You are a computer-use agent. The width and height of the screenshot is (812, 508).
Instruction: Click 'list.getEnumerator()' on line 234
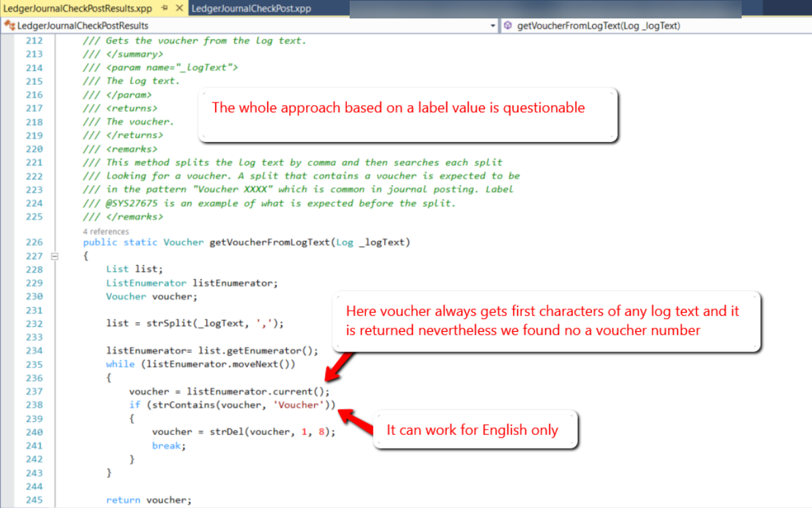click(255, 350)
